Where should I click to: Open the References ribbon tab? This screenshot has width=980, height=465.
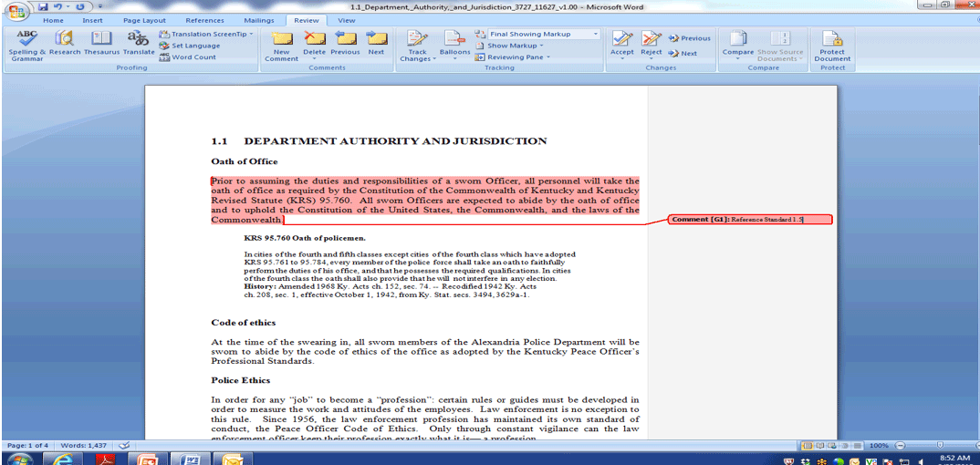point(204,20)
